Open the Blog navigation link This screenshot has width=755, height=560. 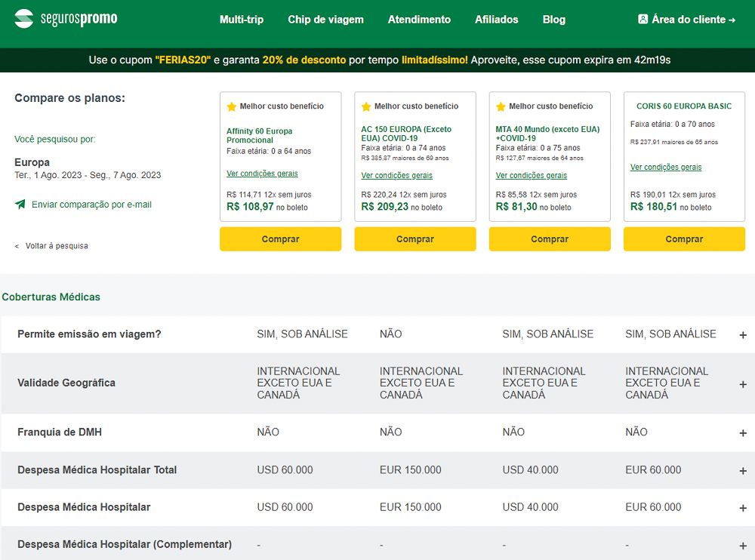pyautogui.click(x=553, y=20)
